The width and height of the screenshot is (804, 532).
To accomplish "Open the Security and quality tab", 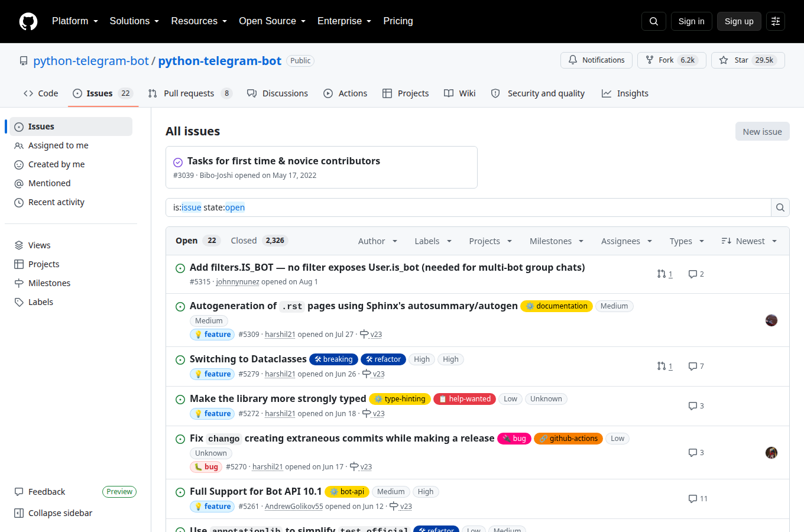I will (x=538, y=93).
